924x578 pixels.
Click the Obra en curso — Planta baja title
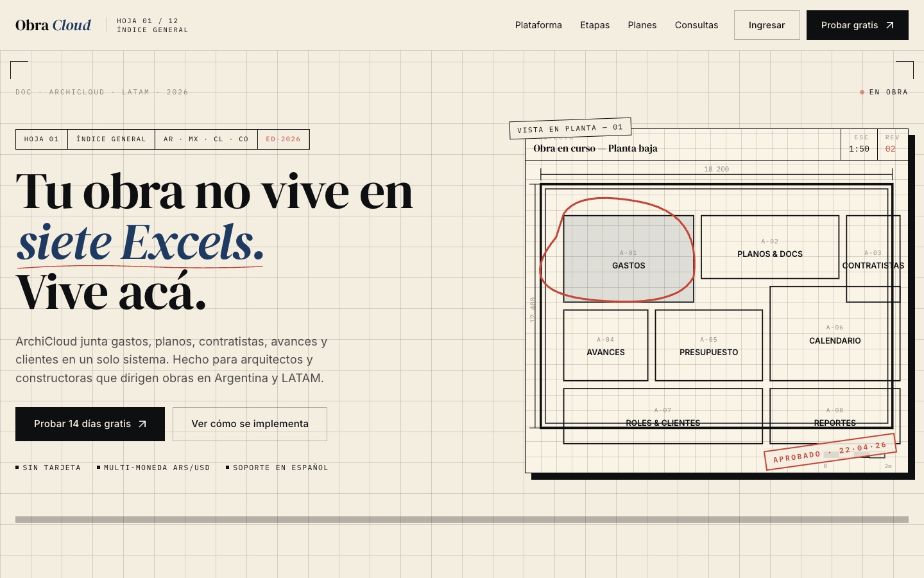click(595, 148)
